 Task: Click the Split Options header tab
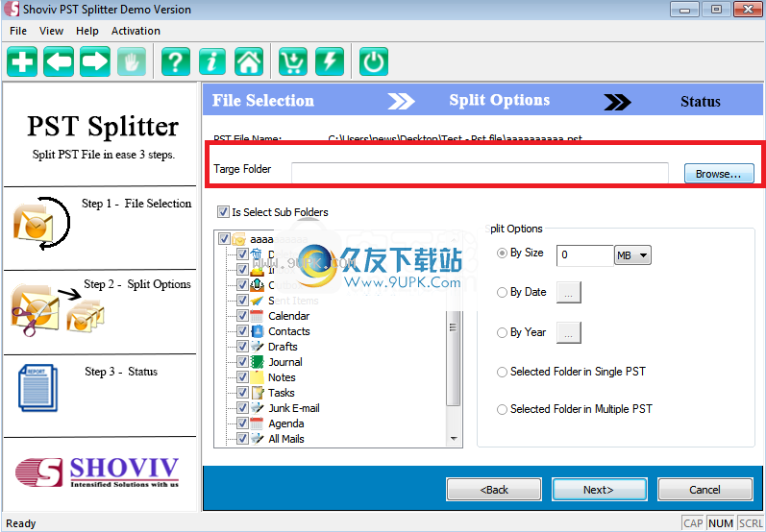pos(499,100)
